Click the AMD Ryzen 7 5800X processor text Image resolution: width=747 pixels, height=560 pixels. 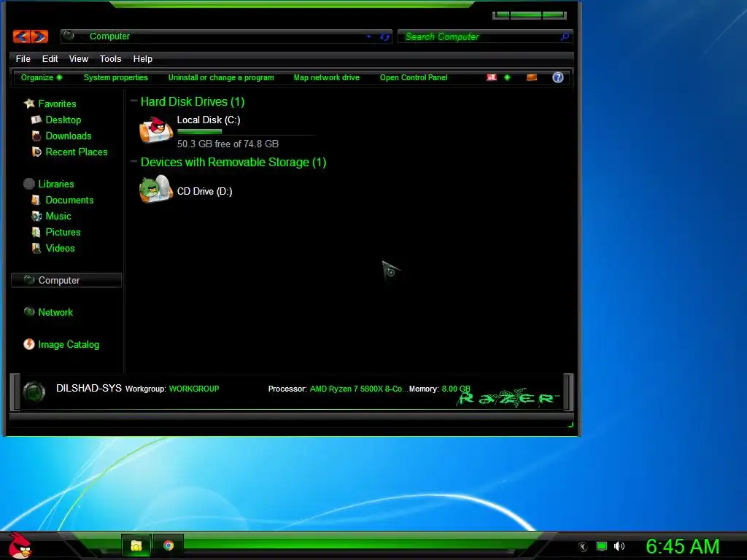[357, 389]
